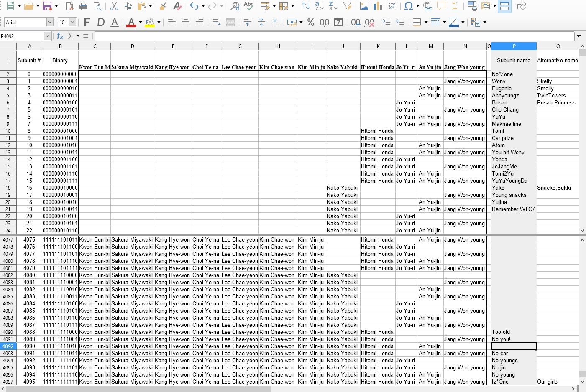Viewport: 586px width, 392px height.
Task: Sort ascending A to Z
Action: click(x=320, y=6)
